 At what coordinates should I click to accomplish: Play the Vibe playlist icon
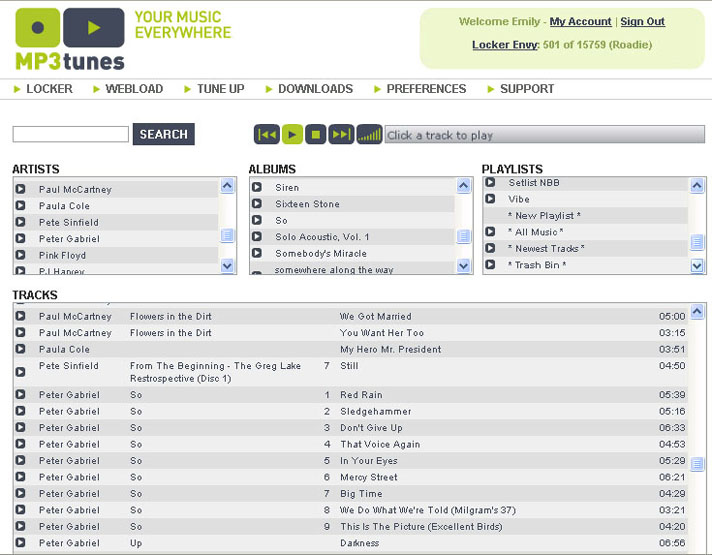490,198
